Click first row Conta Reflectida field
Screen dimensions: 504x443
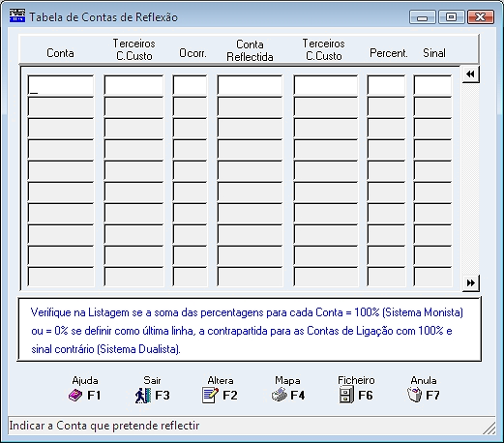click(250, 85)
